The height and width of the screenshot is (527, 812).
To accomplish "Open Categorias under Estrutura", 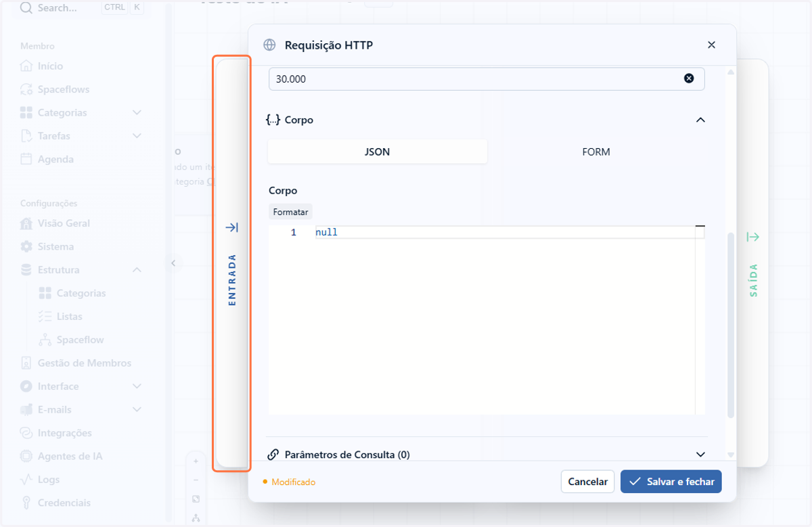I will click(x=81, y=293).
